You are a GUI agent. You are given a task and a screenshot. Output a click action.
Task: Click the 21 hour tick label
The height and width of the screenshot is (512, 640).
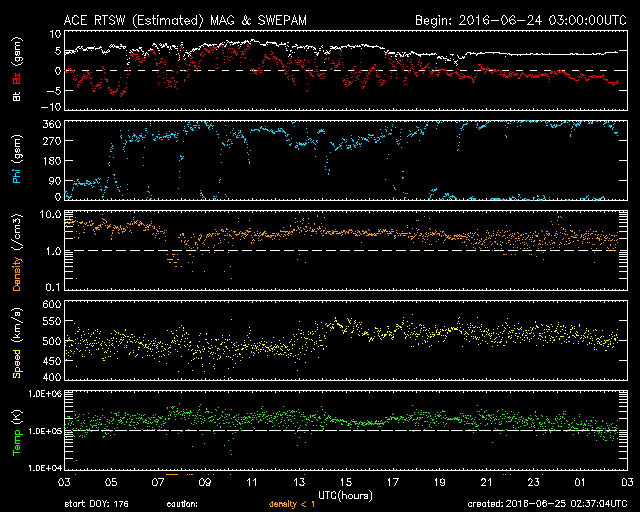(x=485, y=482)
